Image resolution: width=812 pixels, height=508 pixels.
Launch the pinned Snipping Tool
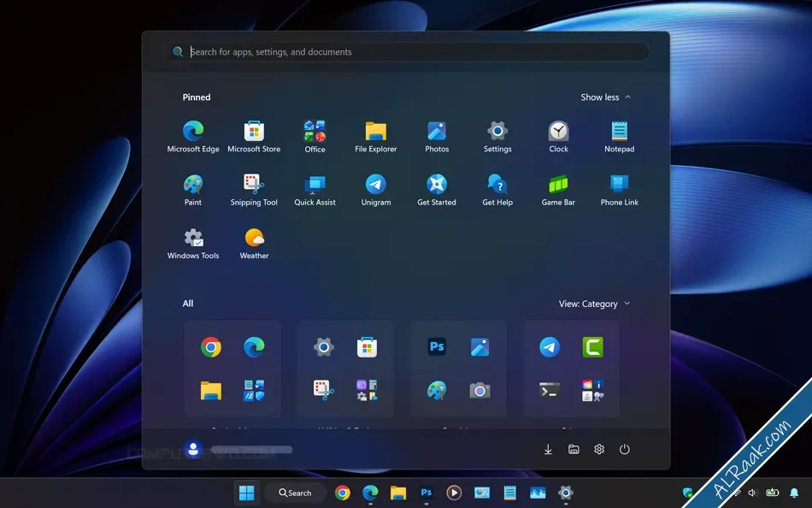[254, 190]
